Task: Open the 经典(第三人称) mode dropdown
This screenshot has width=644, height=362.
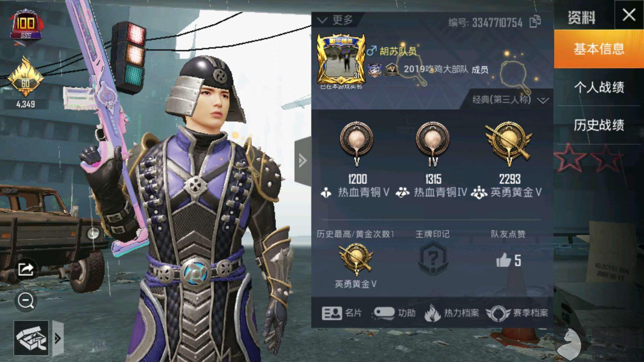Action: point(511,100)
